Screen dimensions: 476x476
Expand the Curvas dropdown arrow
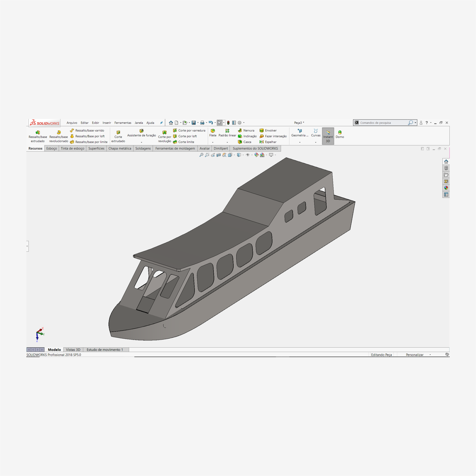tap(316, 142)
